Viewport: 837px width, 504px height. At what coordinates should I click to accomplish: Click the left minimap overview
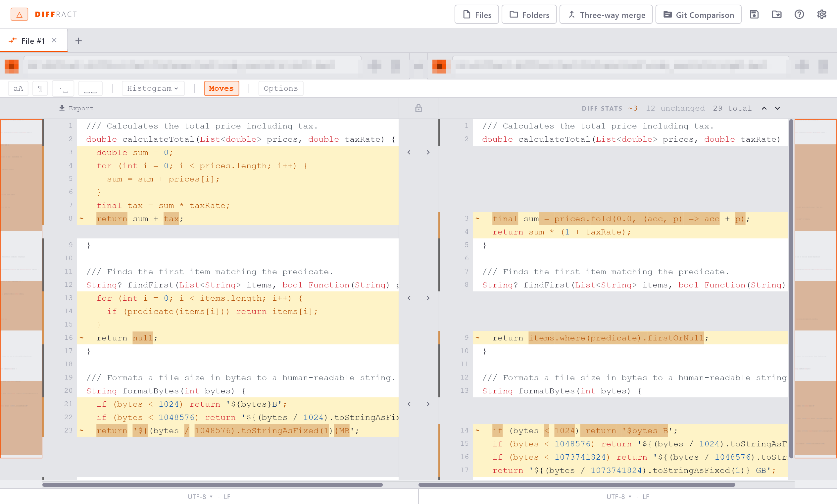pos(21,289)
